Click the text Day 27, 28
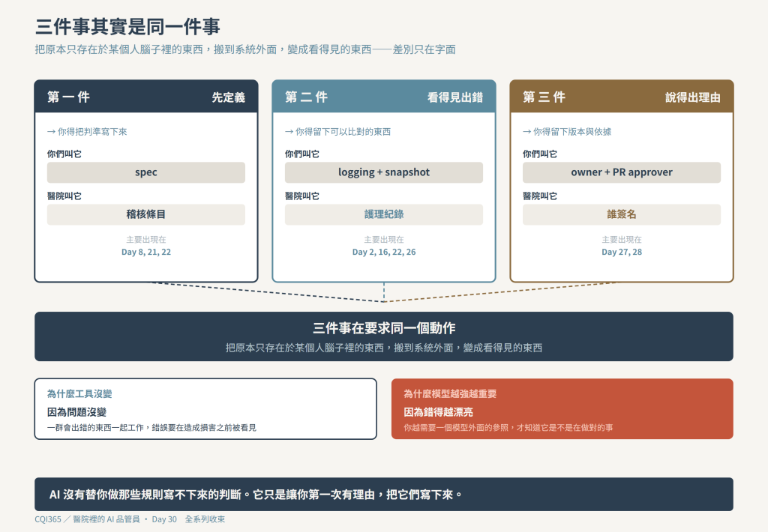Image resolution: width=768 pixels, height=532 pixels. click(x=622, y=252)
